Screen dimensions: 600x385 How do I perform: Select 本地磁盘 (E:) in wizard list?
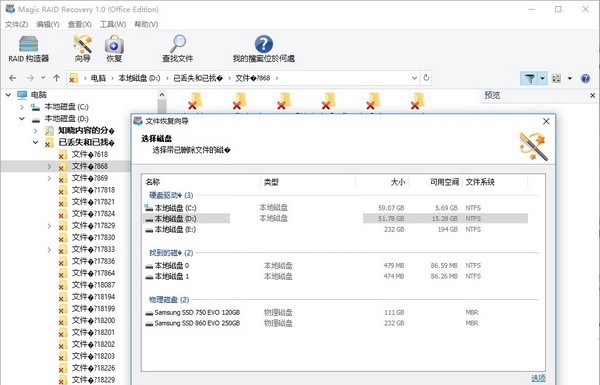[x=335, y=229]
